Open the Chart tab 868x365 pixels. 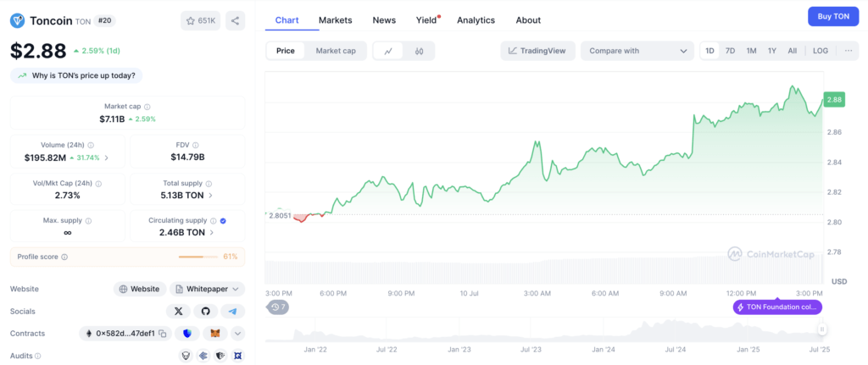coord(287,20)
